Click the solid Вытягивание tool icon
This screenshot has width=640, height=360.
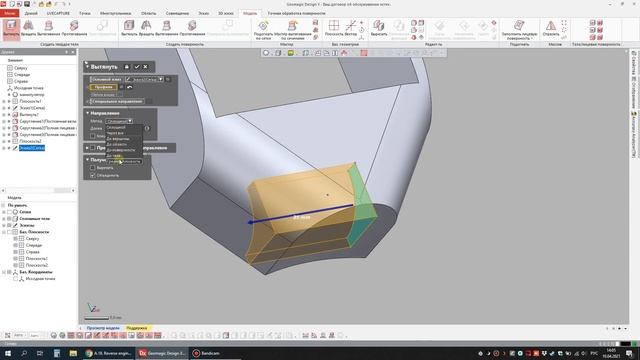pos(49,29)
